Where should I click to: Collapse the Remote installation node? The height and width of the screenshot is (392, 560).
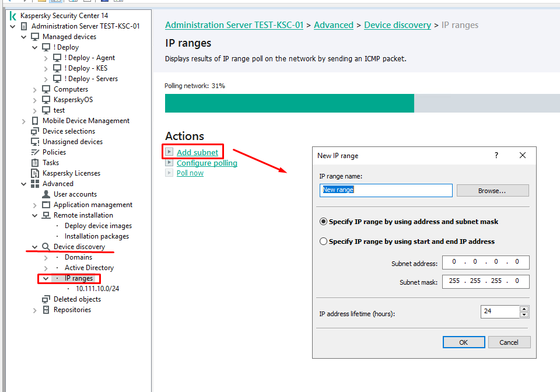pos(34,216)
